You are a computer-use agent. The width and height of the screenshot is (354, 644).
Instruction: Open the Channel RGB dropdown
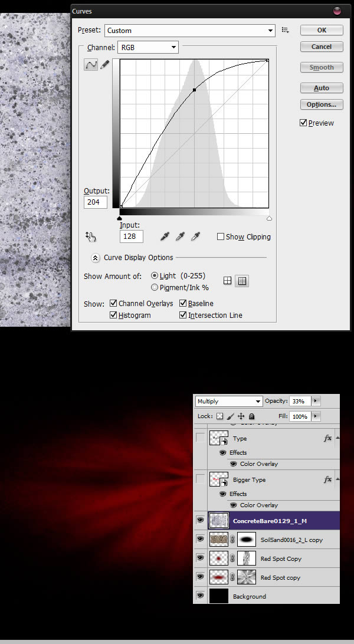coord(148,47)
